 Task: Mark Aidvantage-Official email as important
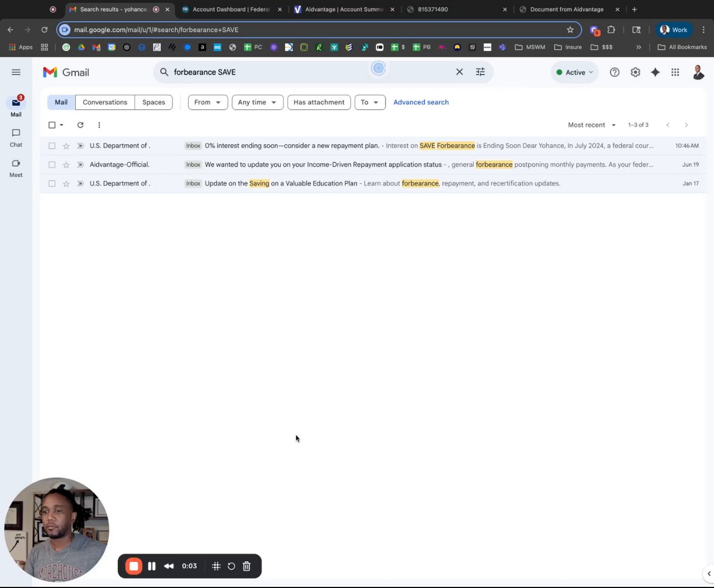(x=80, y=164)
